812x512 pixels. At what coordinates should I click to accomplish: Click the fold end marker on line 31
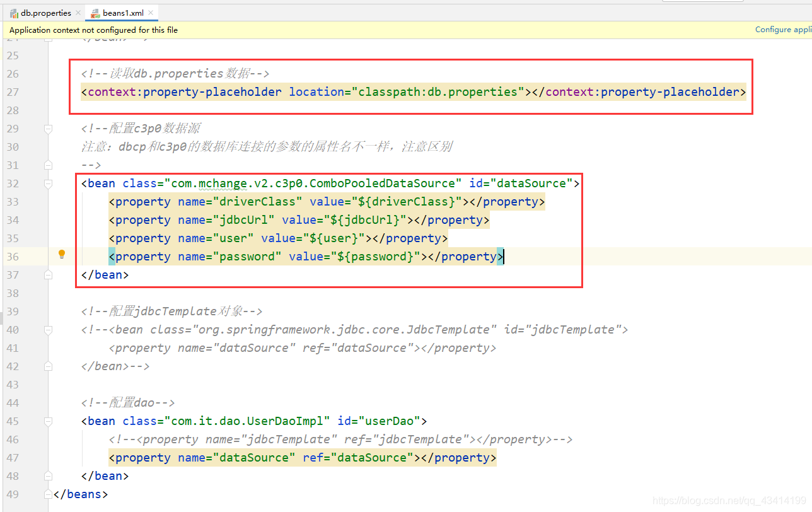(x=48, y=165)
